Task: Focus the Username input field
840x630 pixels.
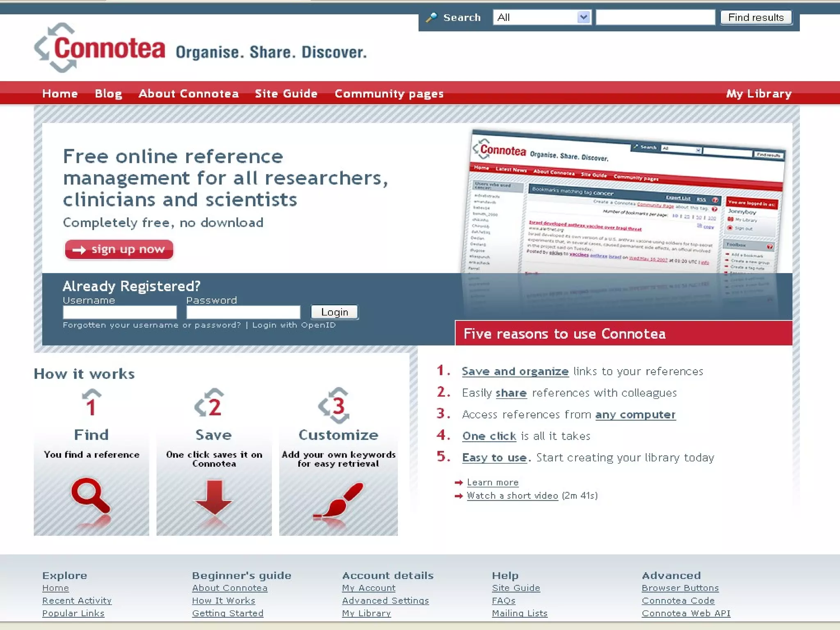Action: click(x=120, y=313)
